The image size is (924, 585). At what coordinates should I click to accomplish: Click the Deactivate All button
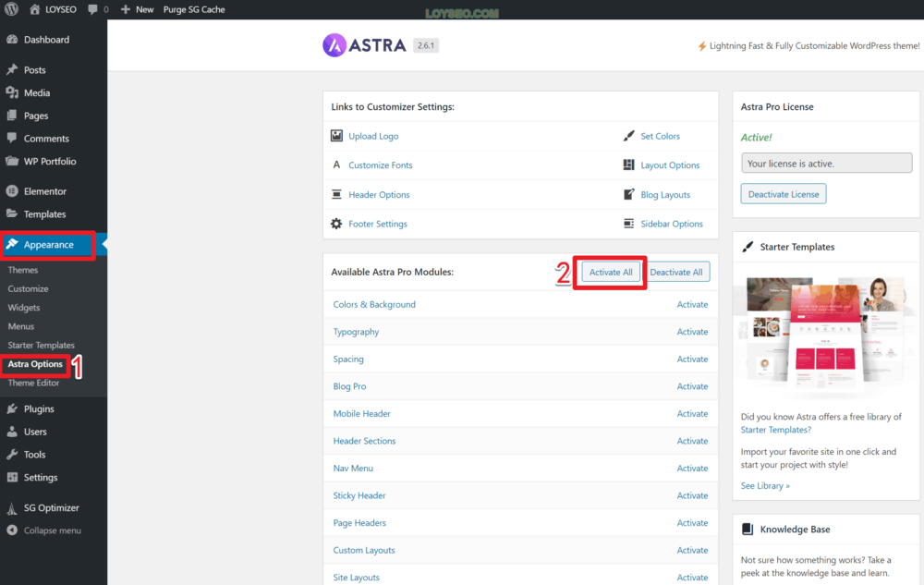[676, 273]
